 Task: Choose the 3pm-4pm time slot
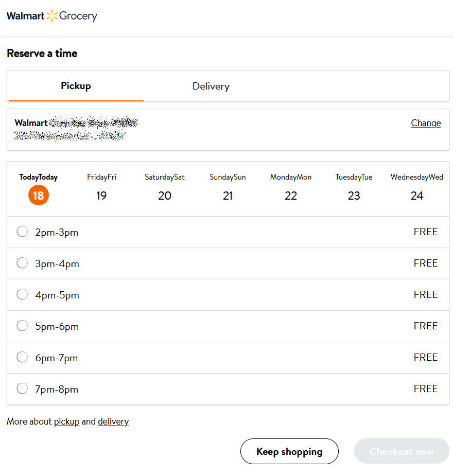point(22,263)
